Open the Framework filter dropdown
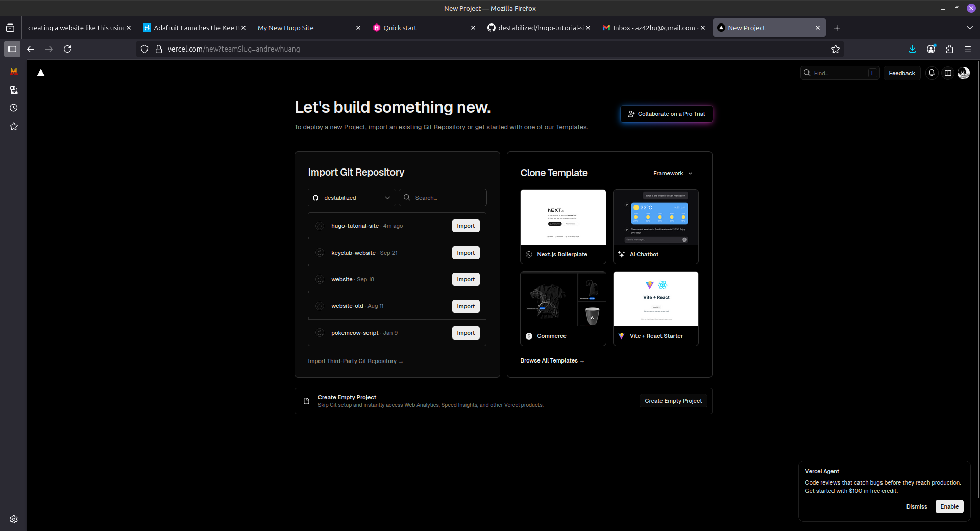Image resolution: width=980 pixels, height=531 pixels. (x=673, y=173)
